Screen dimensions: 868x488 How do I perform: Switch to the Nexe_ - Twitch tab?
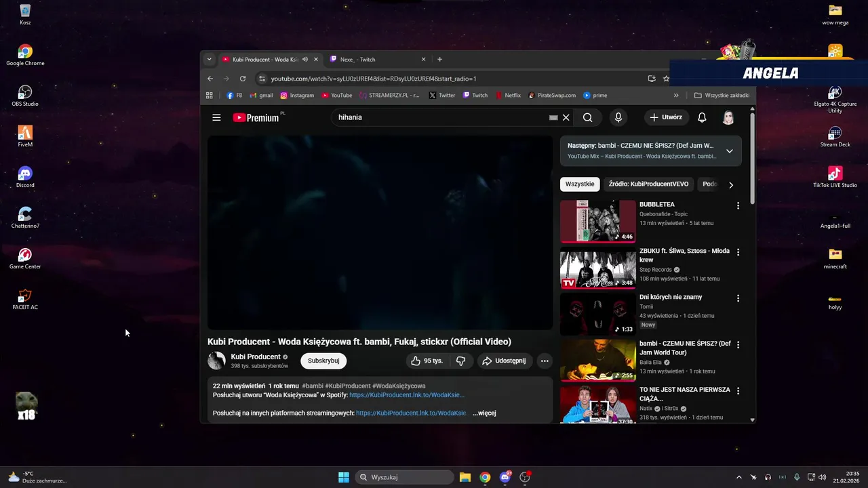378,60
